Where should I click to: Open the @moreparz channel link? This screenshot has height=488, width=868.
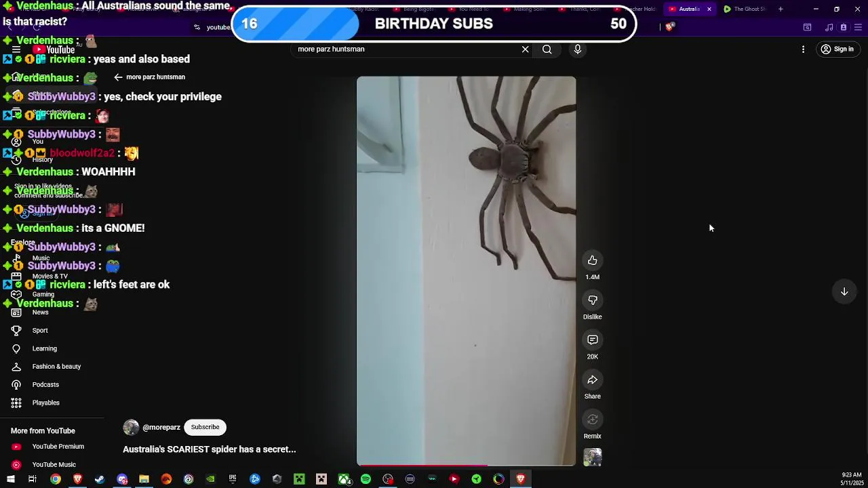(161, 428)
